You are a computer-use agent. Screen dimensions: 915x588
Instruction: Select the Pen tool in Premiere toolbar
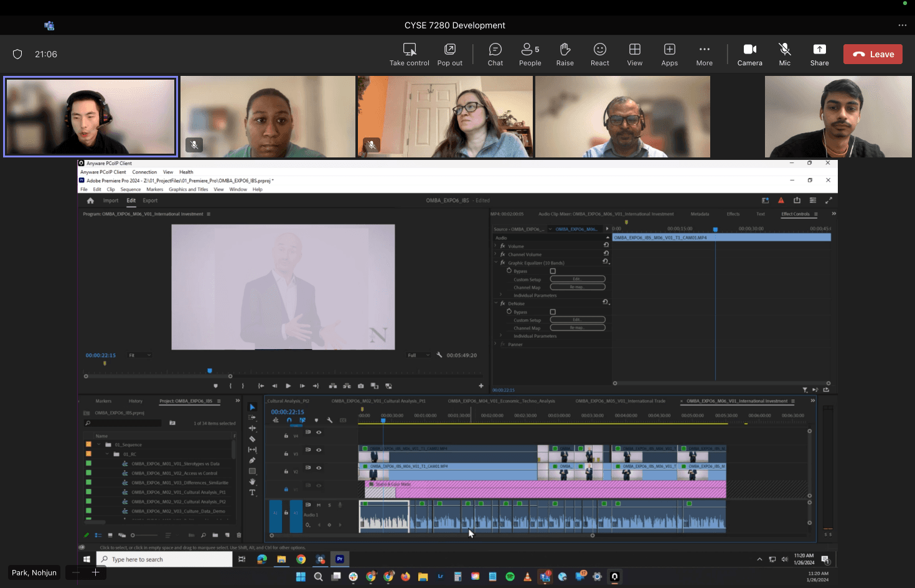click(252, 460)
